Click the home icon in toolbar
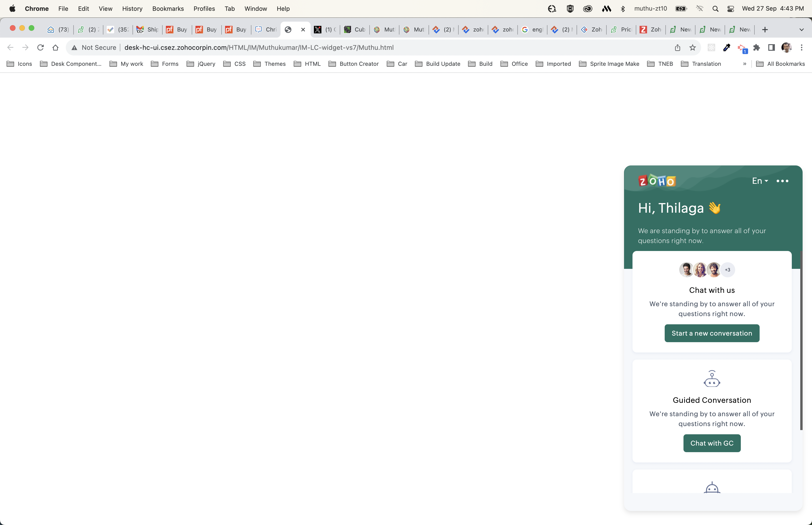812x525 pixels. coord(55,47)
